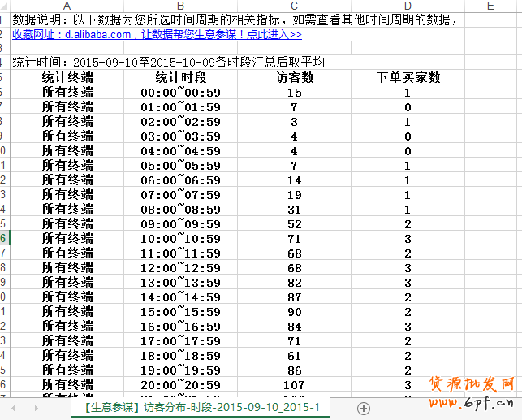The height and width of the screenshot is (420, 522).
Task: Click the new sheet plus button
Action: (x=364, y=408)
